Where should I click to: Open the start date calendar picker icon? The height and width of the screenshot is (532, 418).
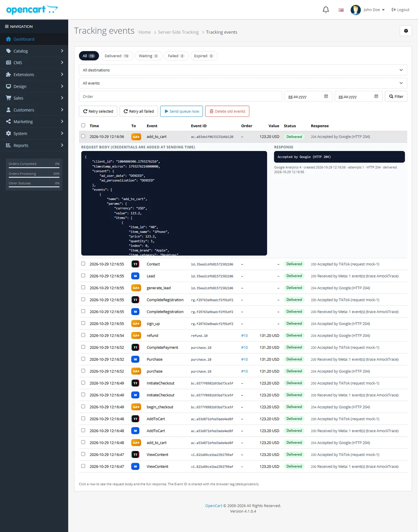(326, 96)
